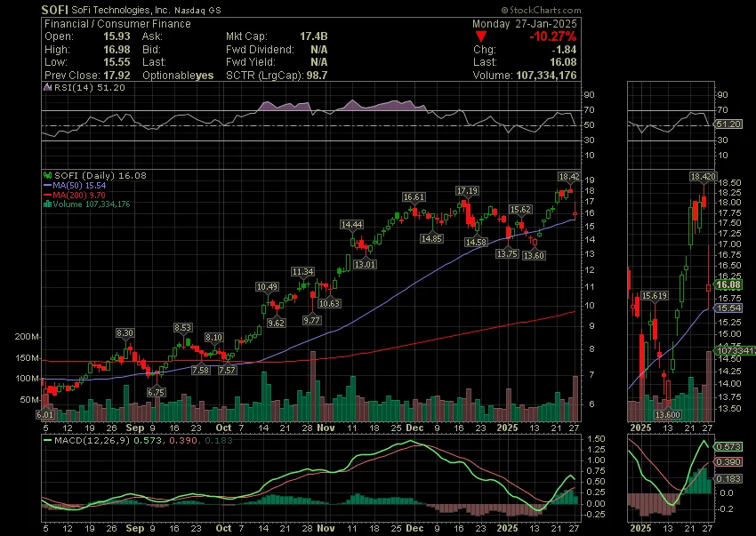Click the 0.573 MACD tag on right axis
Image resolution: width=756 pixels, height=536 pixels.
[728, 447]
